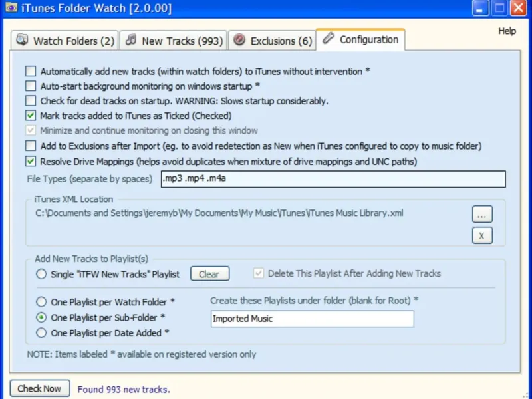This screenshot has width=532, height=399.
Task: Toggle check for dead tracks on startup
Action: tap(31, 101)
